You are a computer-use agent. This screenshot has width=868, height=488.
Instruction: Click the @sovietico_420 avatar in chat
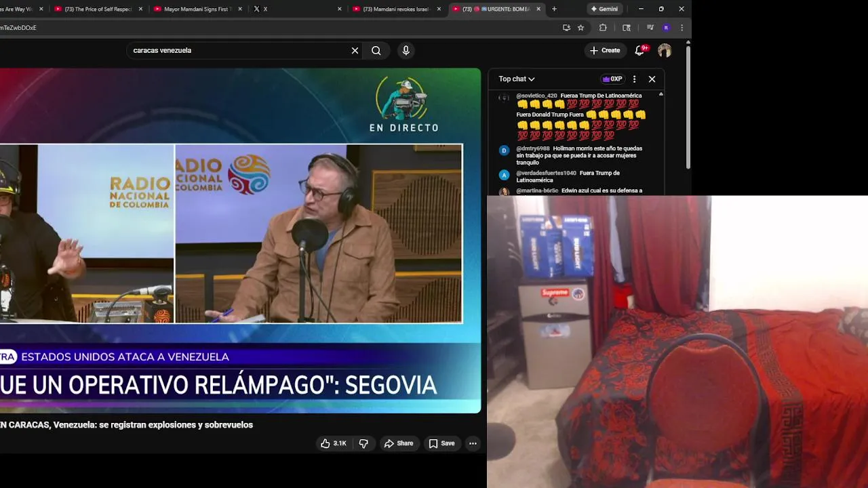click(x=504, y=98)
